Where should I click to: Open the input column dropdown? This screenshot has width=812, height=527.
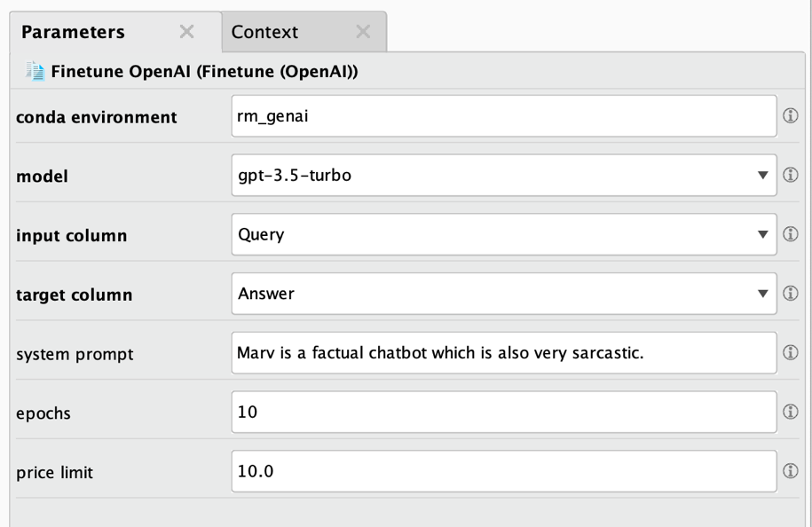765,234
